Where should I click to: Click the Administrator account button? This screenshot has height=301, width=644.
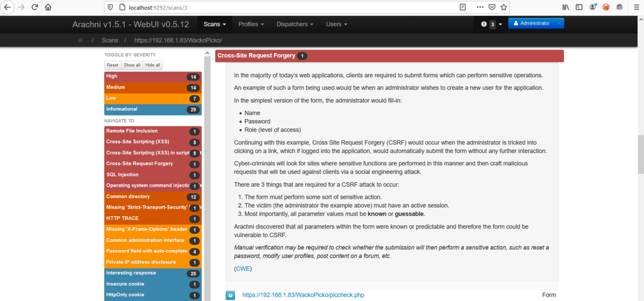(531, 24)
